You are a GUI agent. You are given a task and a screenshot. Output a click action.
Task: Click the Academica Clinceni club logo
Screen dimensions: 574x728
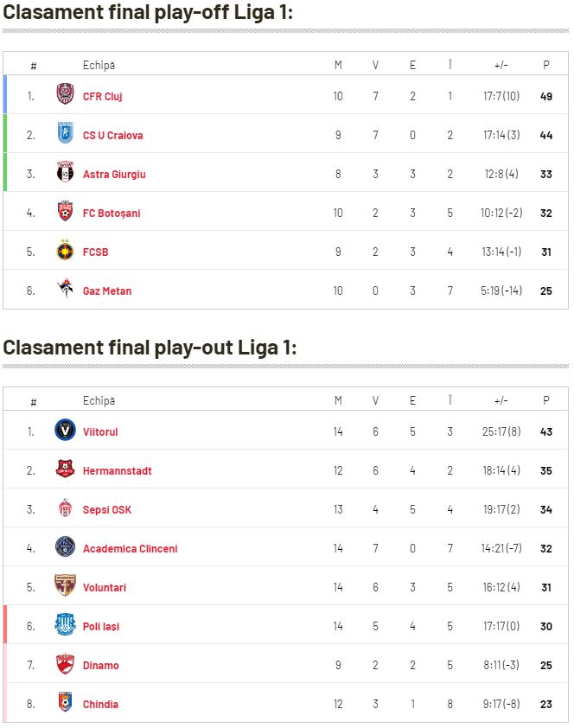click(x=65, y=546)
